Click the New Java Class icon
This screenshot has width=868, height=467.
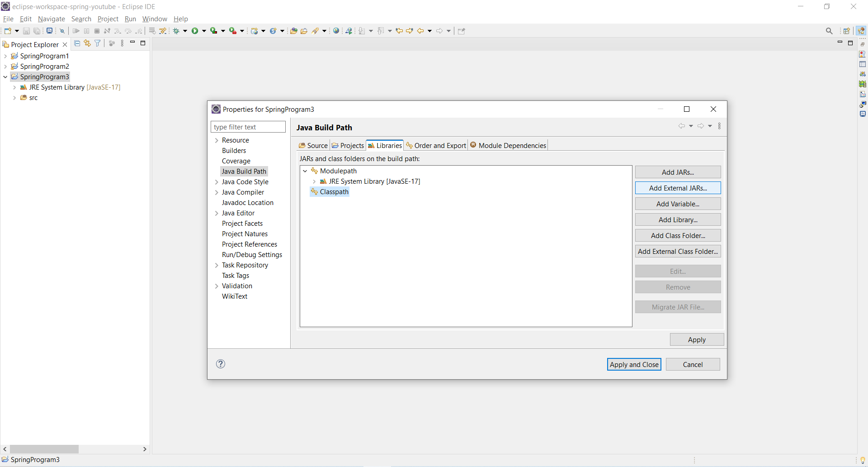coord(273,31)
